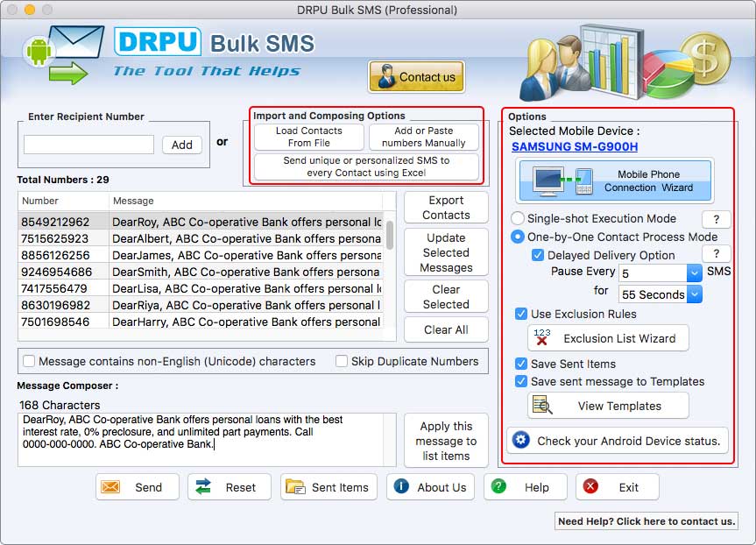
Task: Click inside the Message Composer text area
Action: coord(201,439)
